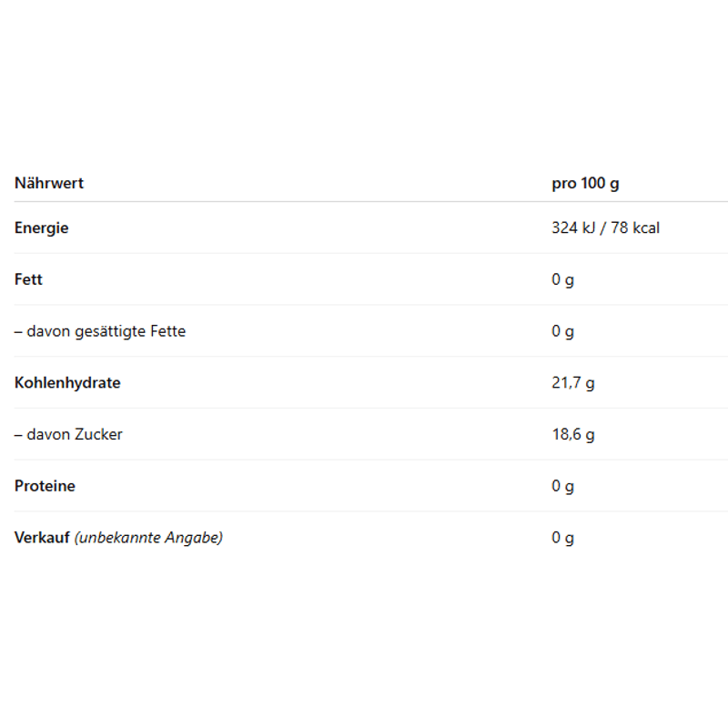Click 'davon' in the Zucker row
Viewport: 728px width, 728px height.
(47, 434)
